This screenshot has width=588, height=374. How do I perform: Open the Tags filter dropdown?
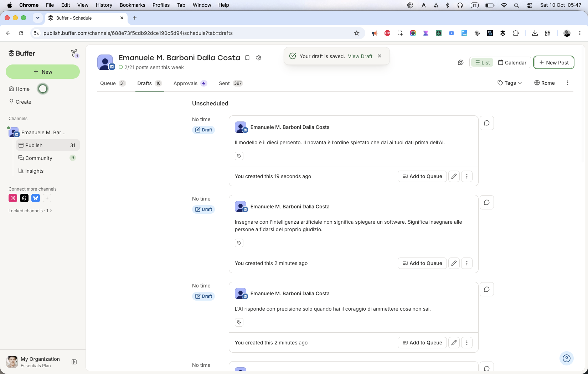[x=510, y=83]
